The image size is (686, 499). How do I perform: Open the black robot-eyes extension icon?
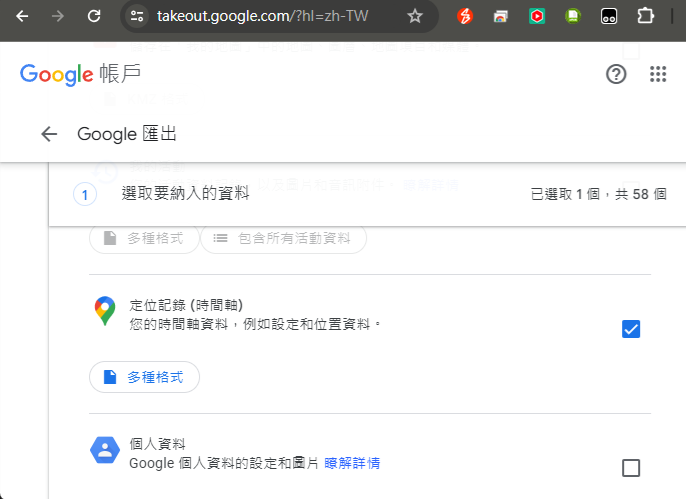[x=609, y=16]
